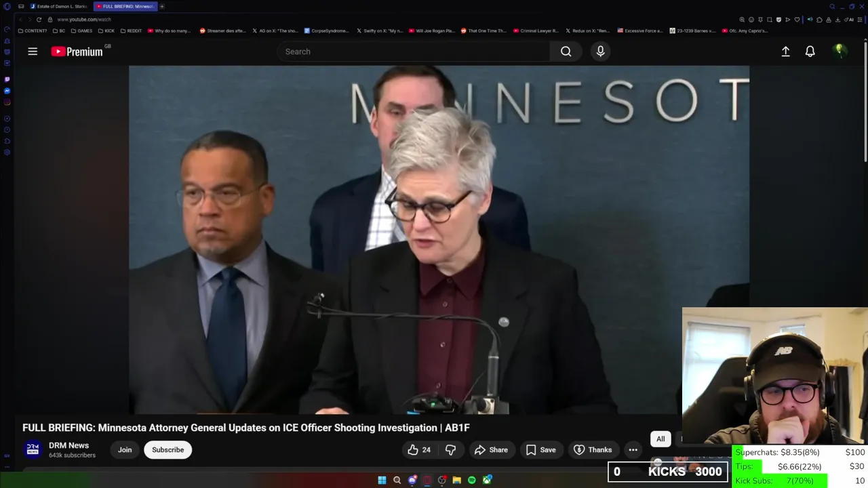Open the Will Joe Rogan Pla... bookmark

[x=431, y=30]
